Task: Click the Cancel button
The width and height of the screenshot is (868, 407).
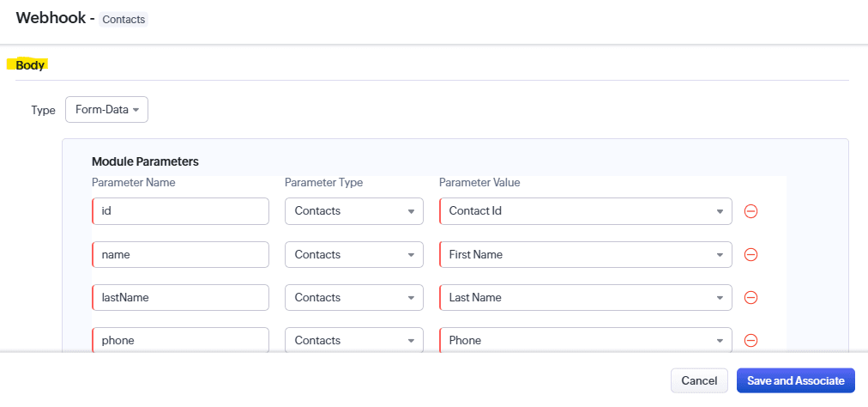Action: click(699, 380)
